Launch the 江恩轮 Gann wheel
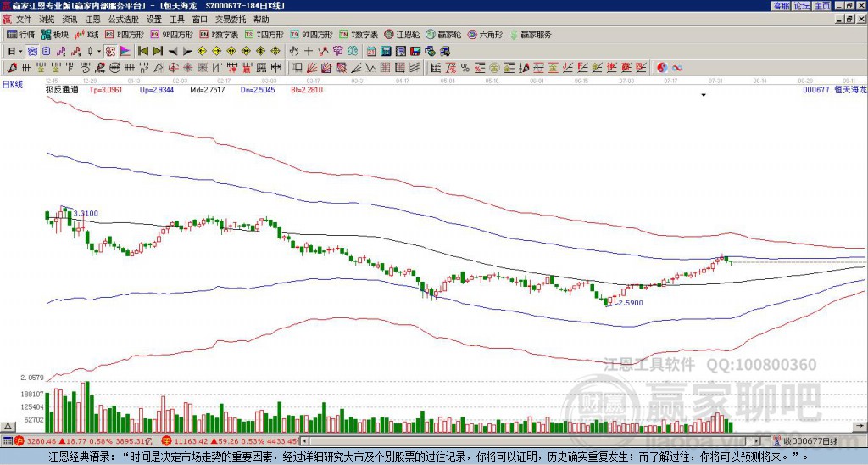 402,34
